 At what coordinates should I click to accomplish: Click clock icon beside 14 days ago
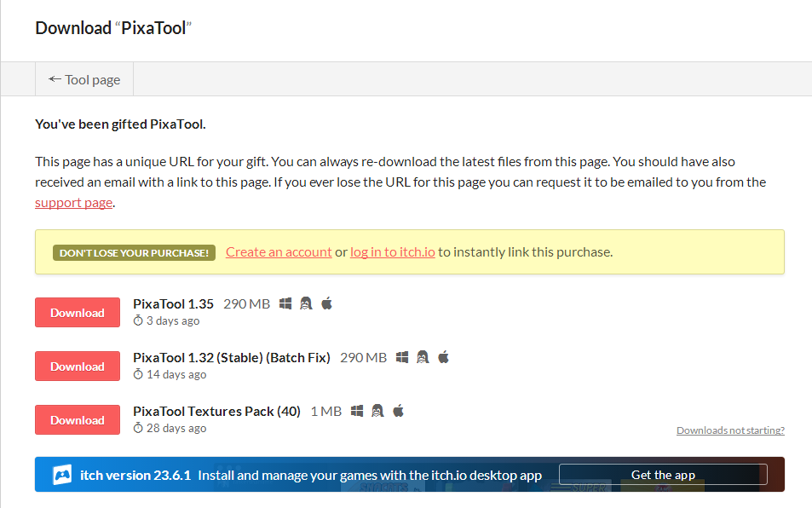[138, 374]
